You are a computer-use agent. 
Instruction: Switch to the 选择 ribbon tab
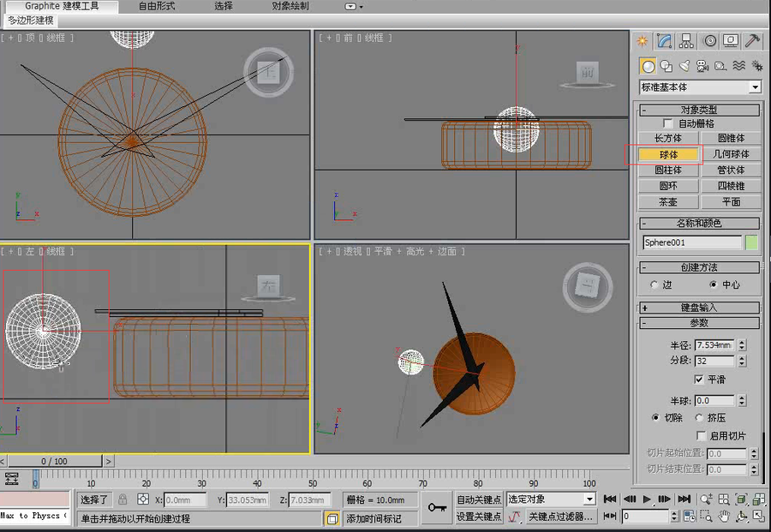pyautogui.click(x=224, y=6)
